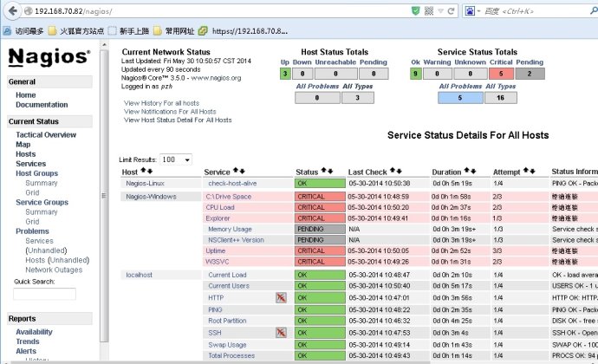The width and height of the screenshot is (598, 364).
Task: Sort the Attempt column descending with its down arrow
Action: point(532,171)
